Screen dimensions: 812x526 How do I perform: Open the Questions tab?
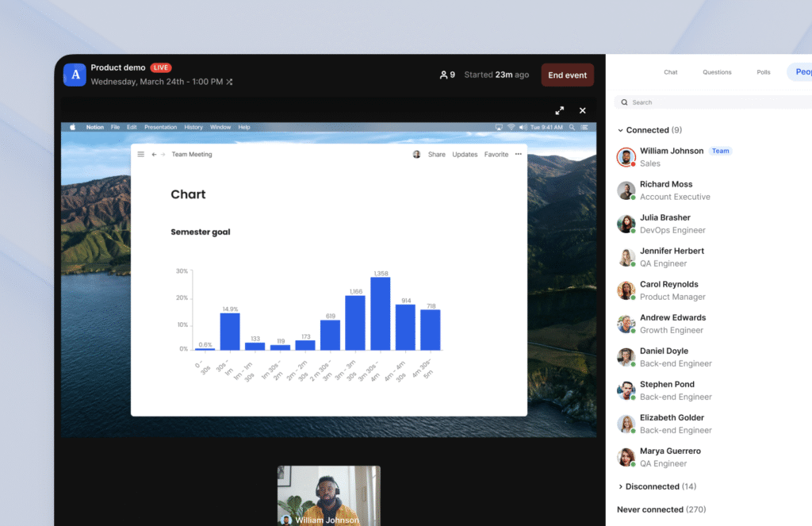click(717, 72)
